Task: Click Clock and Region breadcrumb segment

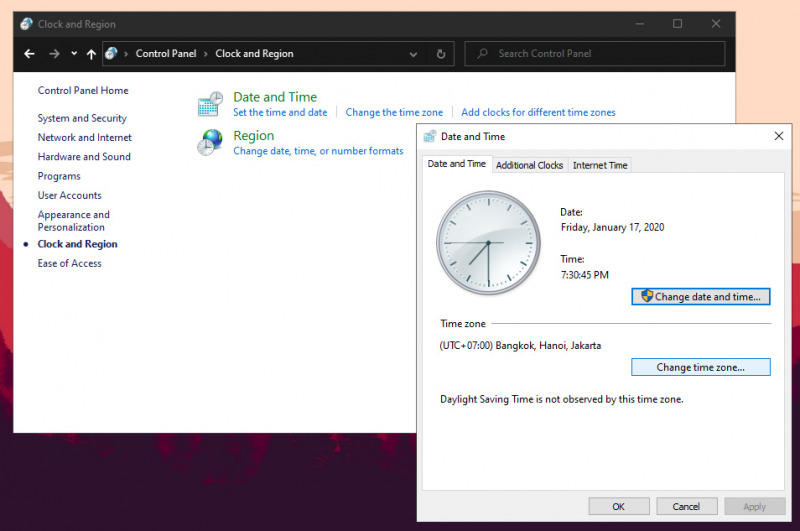Action: tap(254, 54)
